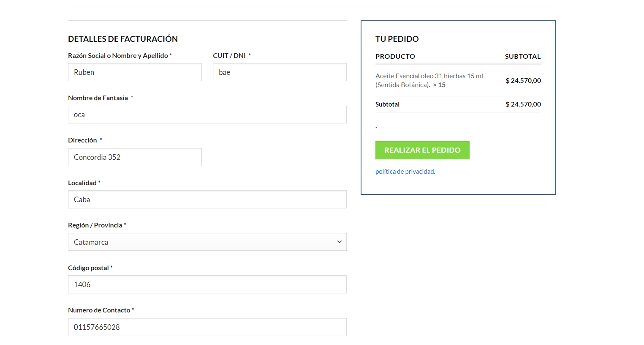Click the REALIZAR EL PEDIDO button
Screen dimensions: 644x345
point(422,150)
